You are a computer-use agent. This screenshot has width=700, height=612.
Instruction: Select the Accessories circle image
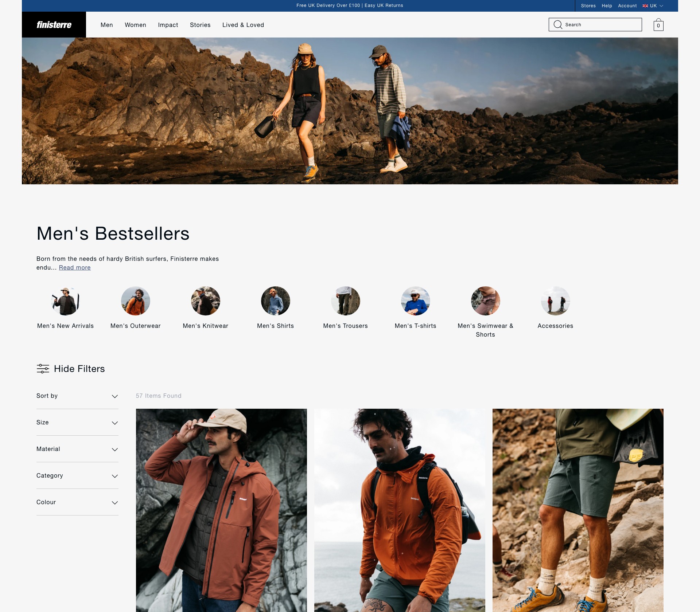click(556, 301)
